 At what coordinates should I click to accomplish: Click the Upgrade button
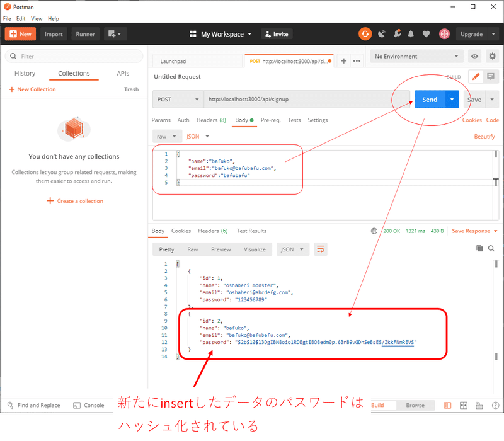471,34
